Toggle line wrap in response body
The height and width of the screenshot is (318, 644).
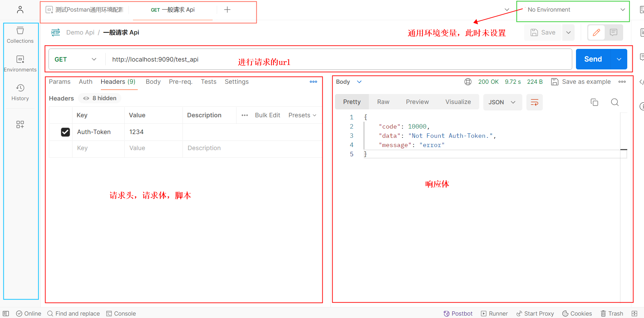pyautogui.click(x=535, y=102)
